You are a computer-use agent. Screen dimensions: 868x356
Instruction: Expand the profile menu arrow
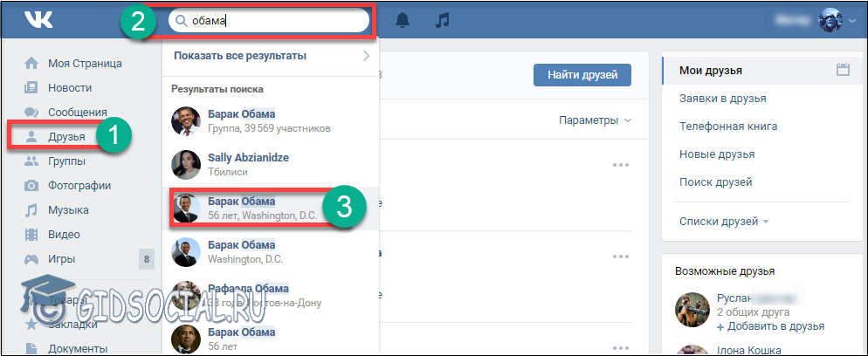[x=851, y=22]
